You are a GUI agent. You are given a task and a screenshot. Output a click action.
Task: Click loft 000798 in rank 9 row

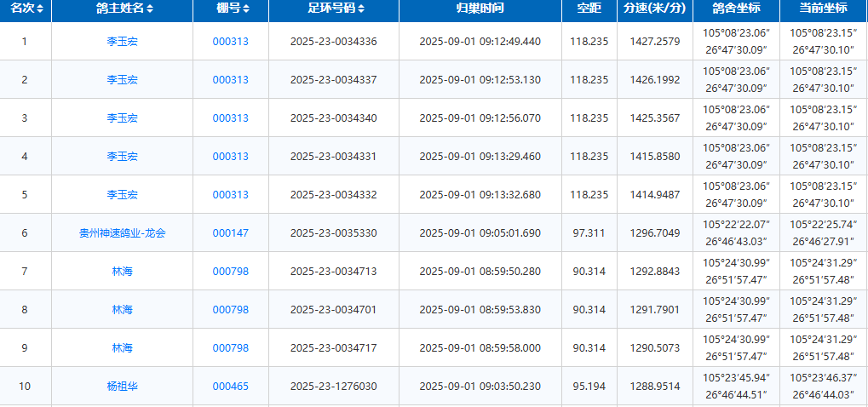tap(230, 348)
